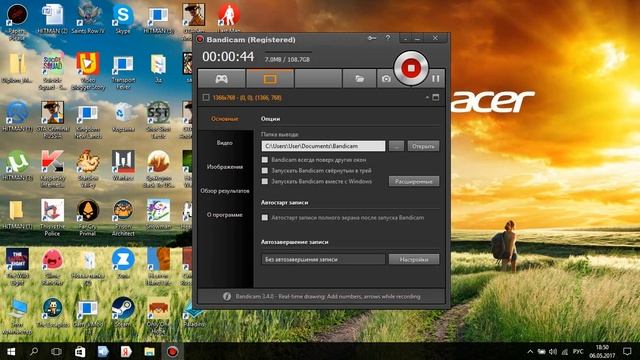Open the Zona desktop shortcut
Image resolution: width=640 pixels, height=360 pixels.
123,263
